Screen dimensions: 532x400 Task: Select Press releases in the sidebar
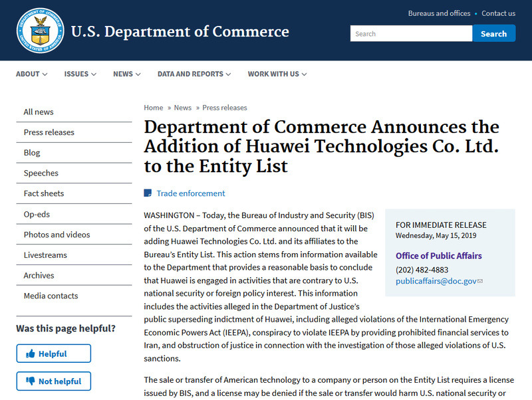[x=49, y=132]
